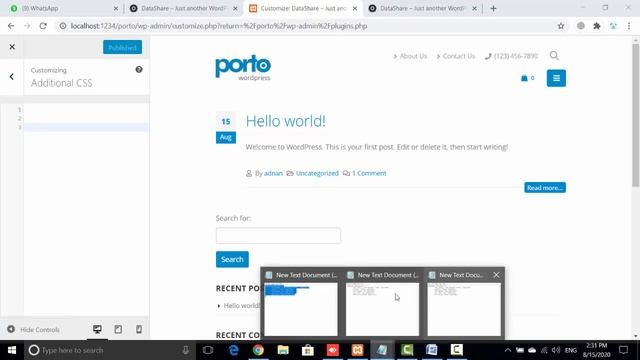Click ENG language indicator
Viewport: 640px width, 360px height.
tap(571, 350)
